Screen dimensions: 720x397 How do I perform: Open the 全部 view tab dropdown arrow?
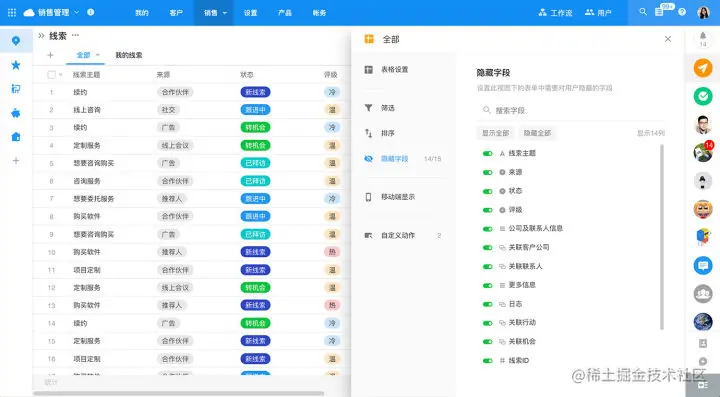click(x=98, y=55)
